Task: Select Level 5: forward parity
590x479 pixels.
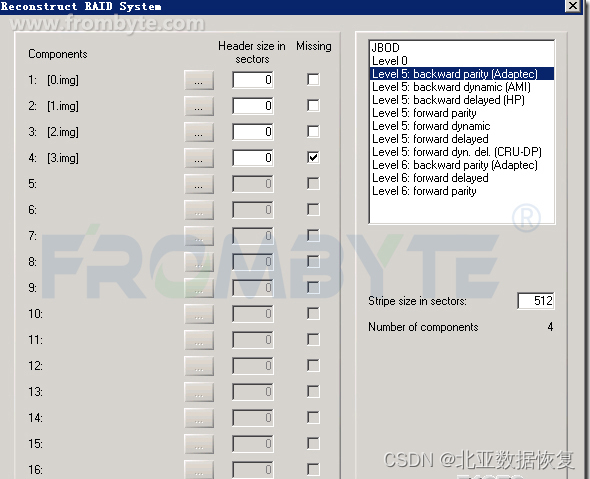Action: (462, 113)
